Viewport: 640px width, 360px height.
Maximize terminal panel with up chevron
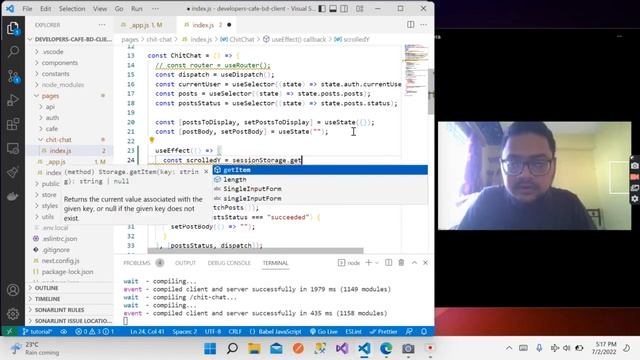414,262
